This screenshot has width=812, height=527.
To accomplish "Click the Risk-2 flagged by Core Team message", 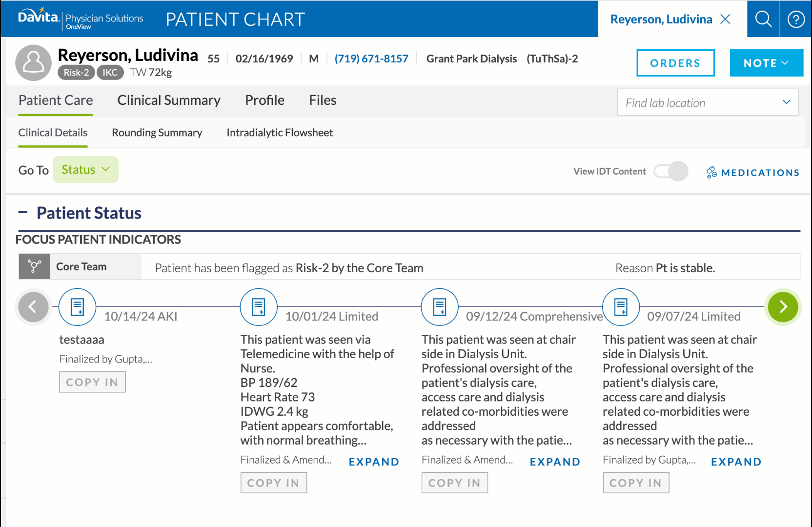I will (289, 268).
